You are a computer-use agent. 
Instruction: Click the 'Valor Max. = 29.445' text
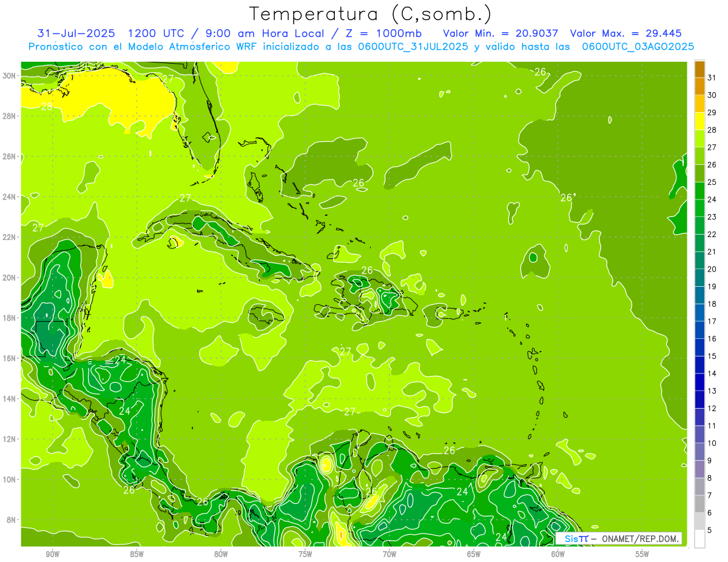(626, 33)
